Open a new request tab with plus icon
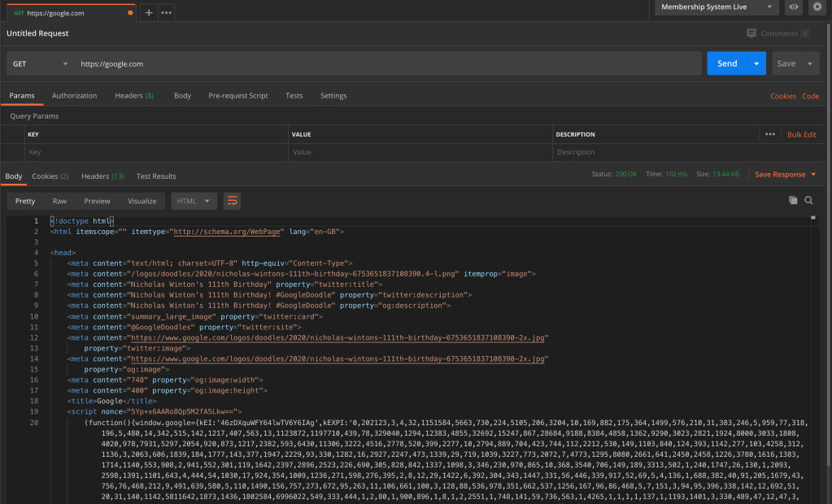832x504 pixels. tap(148, 13)
